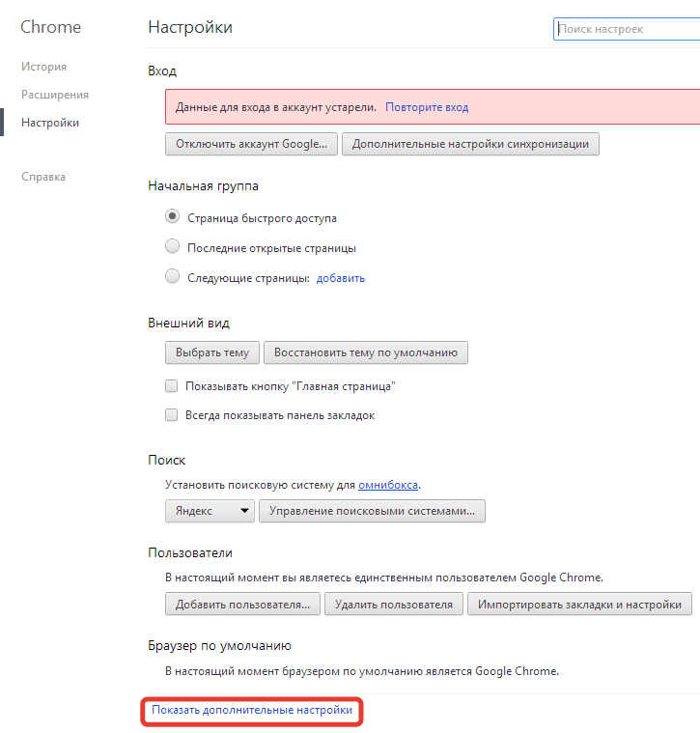Viewport: 700px width, 733px height.
Task: Click Восстановить тему по умолчанию
Action: [x=365, y=352]
